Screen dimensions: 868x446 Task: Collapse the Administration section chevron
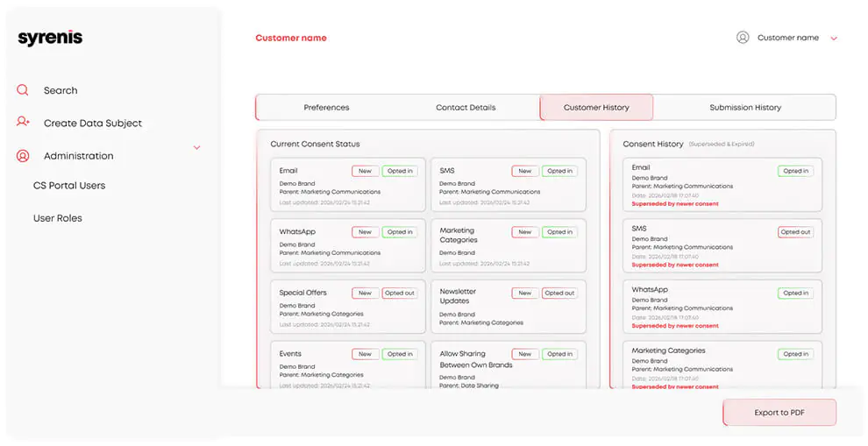196,148
